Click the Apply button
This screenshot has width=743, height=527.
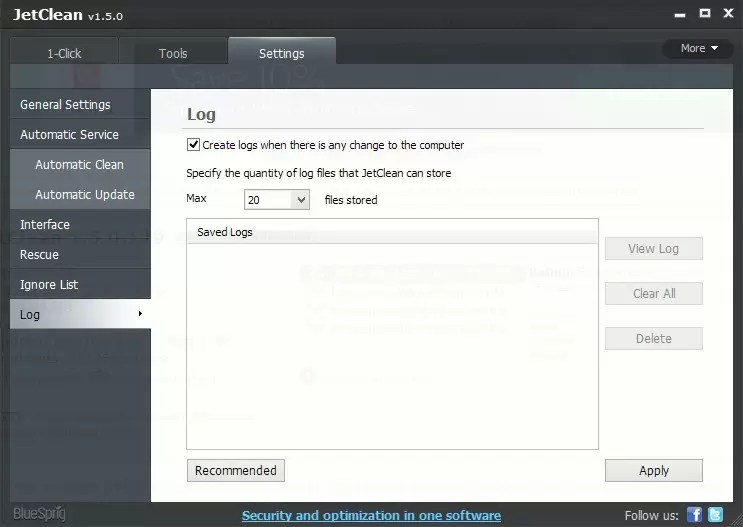tap(653, 470)
